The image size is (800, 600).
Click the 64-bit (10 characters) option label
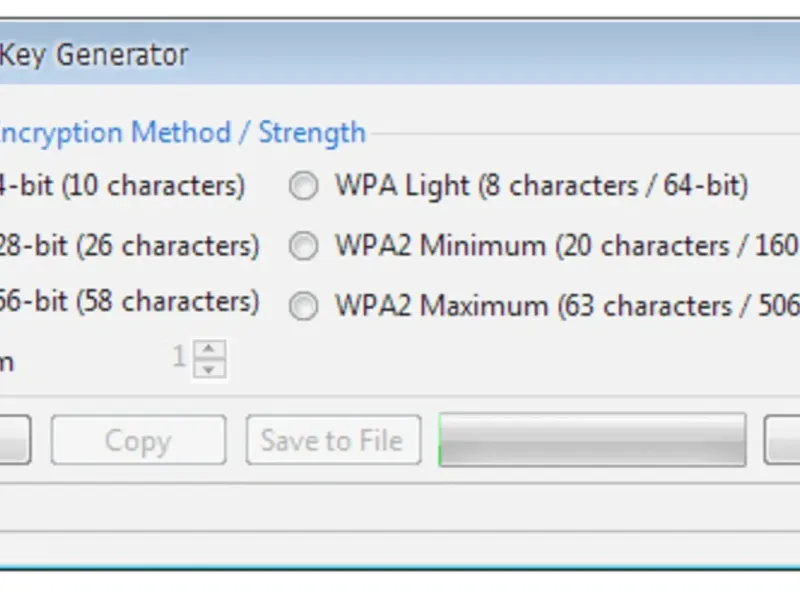pos(122,185)
